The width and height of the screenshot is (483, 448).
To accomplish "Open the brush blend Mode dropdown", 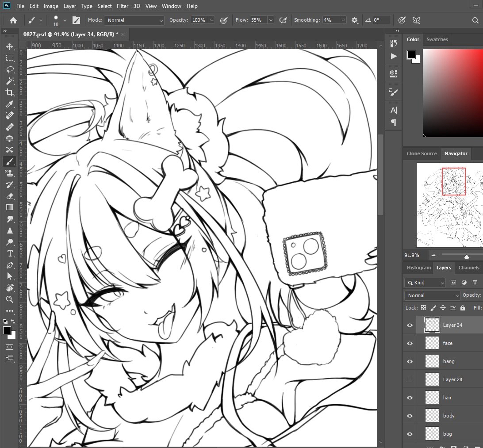I will coord(134,20).
